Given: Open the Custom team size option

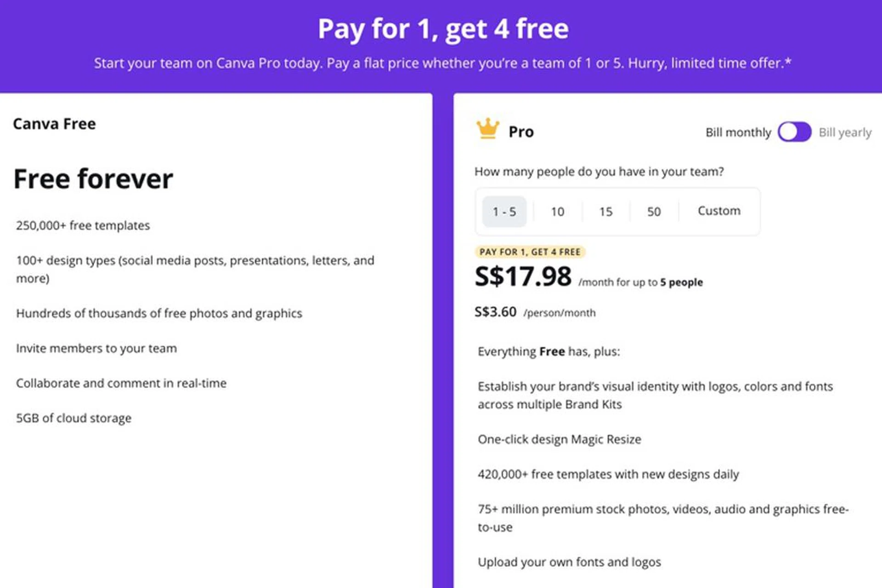Looking at the screenshot, I should click(x=719, y=211).
